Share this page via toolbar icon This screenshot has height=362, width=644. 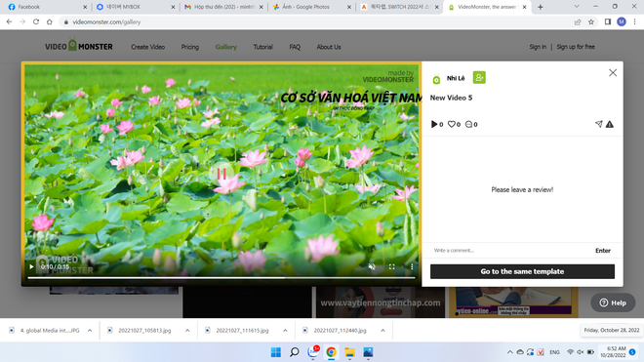[578, 21]
